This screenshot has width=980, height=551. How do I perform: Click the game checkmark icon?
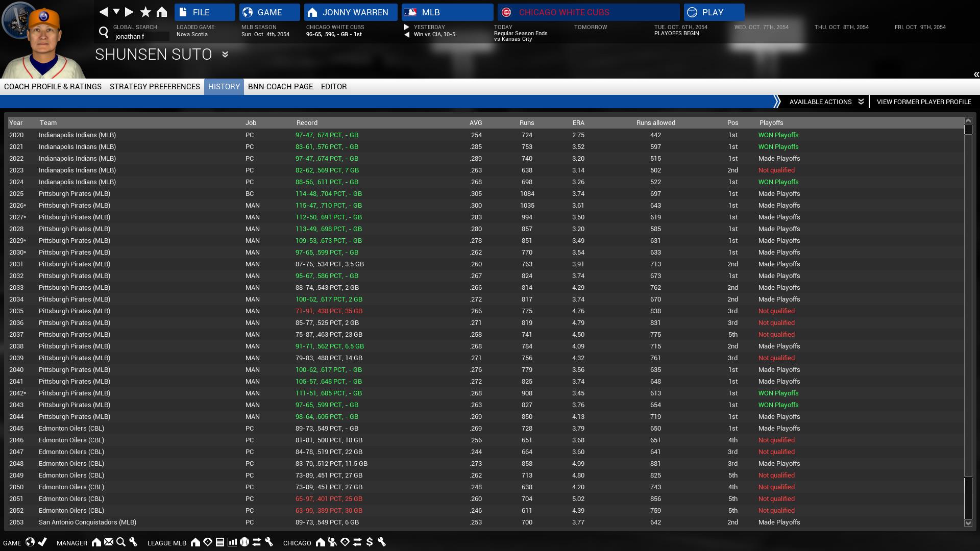pyautogui.click(x=43, y=542)
